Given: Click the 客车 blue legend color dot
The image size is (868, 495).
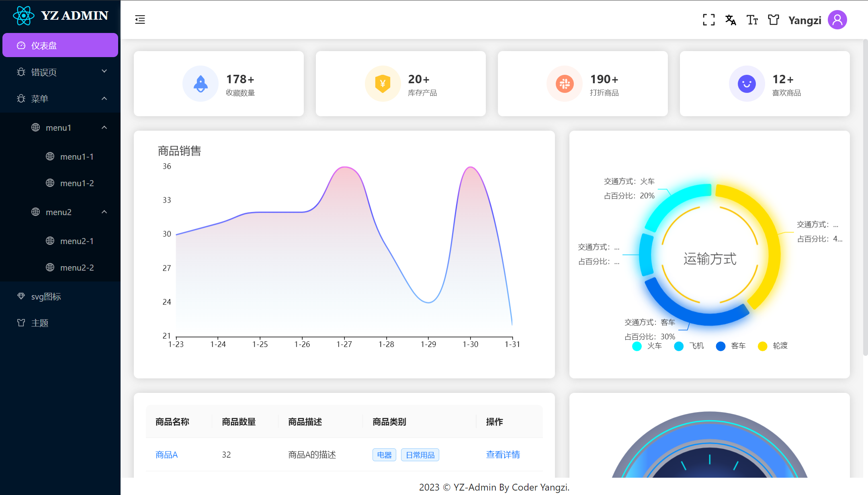Looking at the screenshot, I should pyautogui.click(x=721, y=346).
